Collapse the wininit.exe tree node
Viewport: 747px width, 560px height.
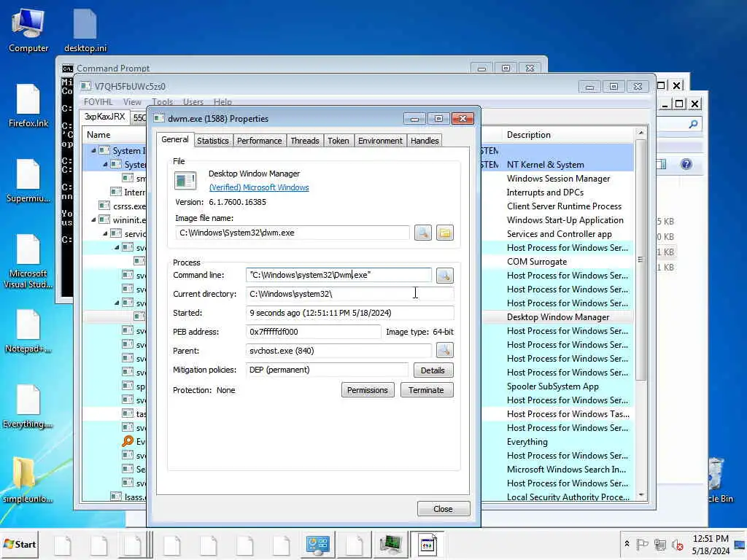[x=93, y=220]
